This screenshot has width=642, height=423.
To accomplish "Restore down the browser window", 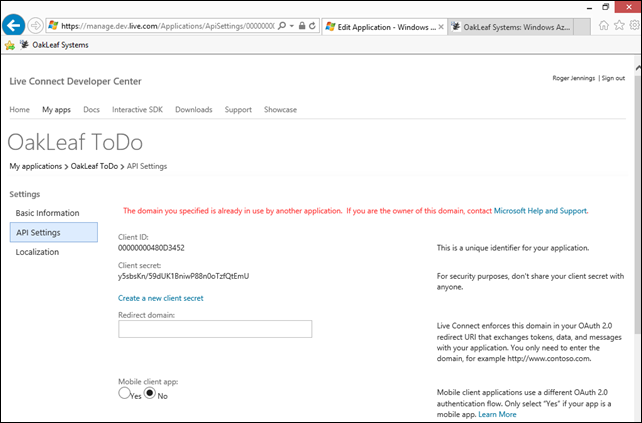I will [x=606, y=7].
